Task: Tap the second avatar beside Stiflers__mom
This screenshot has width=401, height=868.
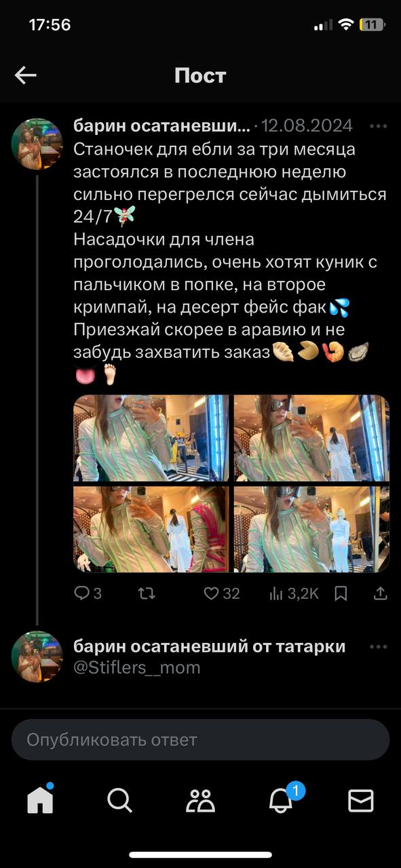Action: coord(37,656)
